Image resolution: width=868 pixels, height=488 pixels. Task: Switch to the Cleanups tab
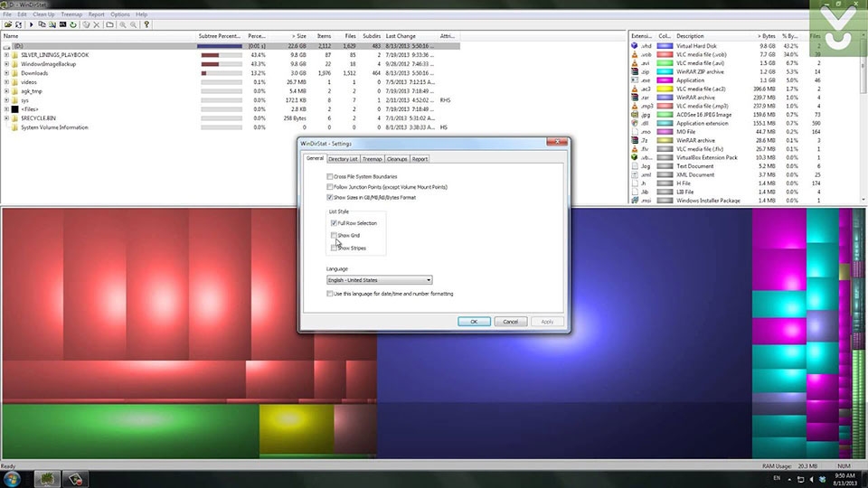coord(397,159)
